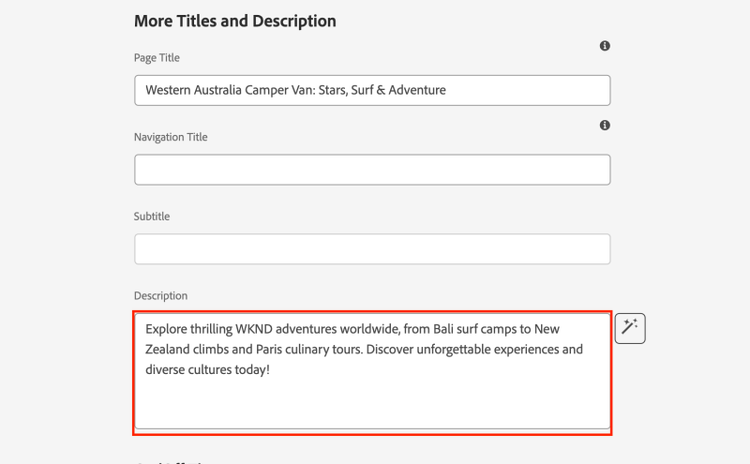Click the word "Bali" in the description

(x=440, y=329)
